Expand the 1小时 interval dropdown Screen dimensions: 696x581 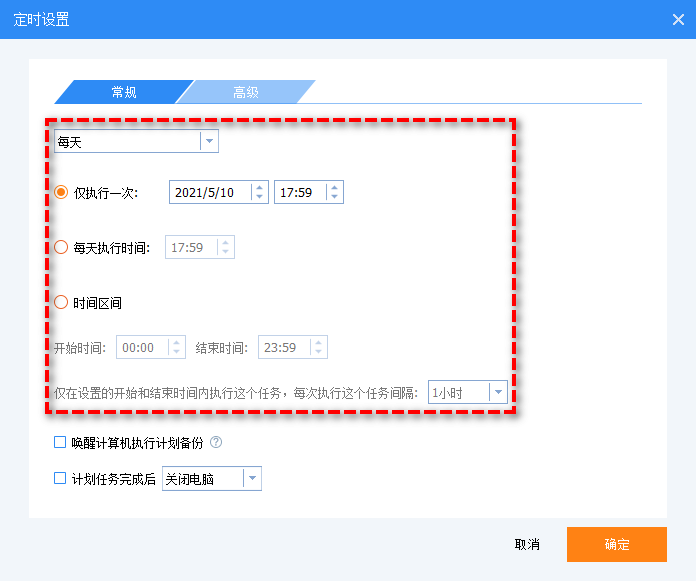[x=467, y=392]
